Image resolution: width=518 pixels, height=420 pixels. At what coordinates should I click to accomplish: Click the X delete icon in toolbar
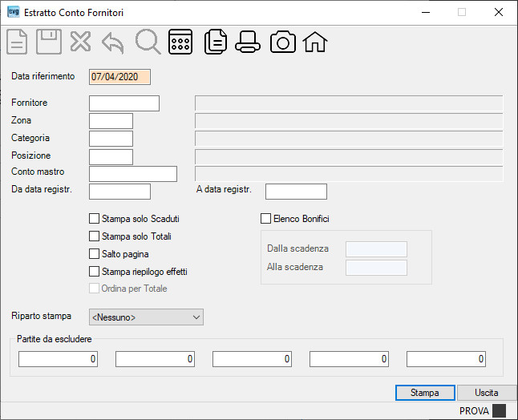[81, 42]
